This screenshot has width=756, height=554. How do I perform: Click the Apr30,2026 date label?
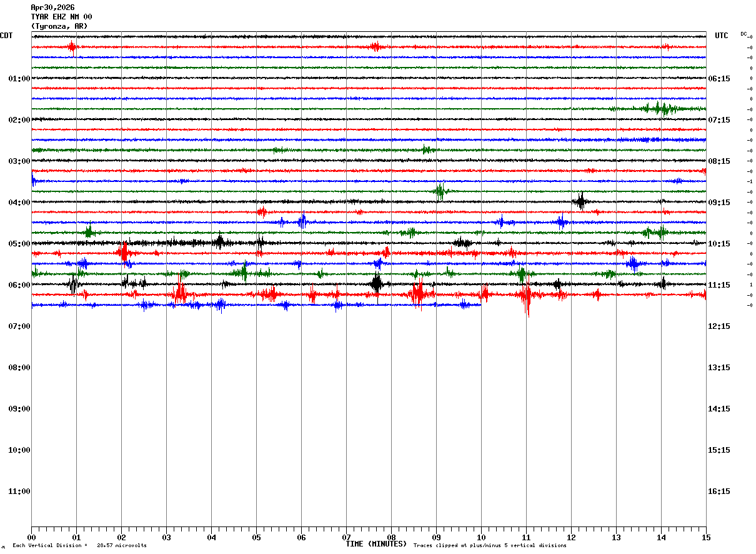(52, 8)
